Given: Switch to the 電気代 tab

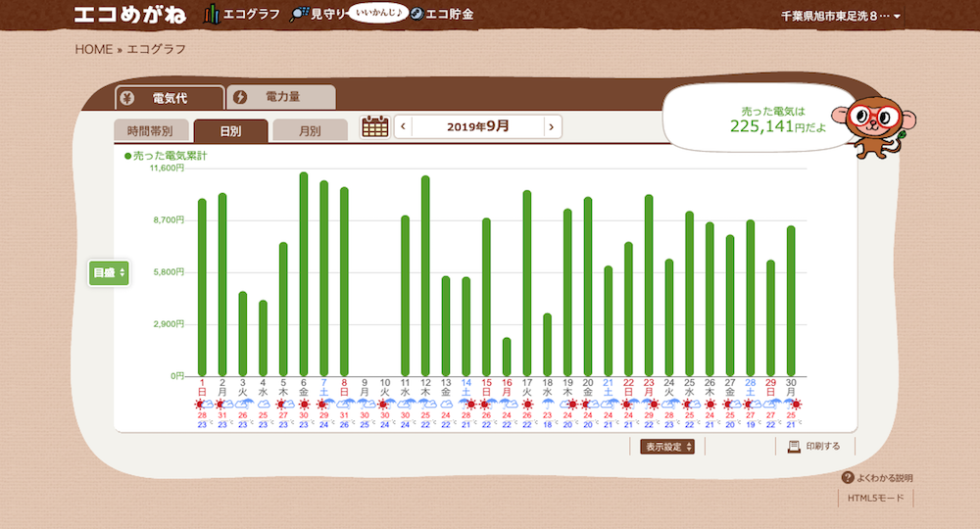Looking at the screenshot, I should click(x=170, y=98).
